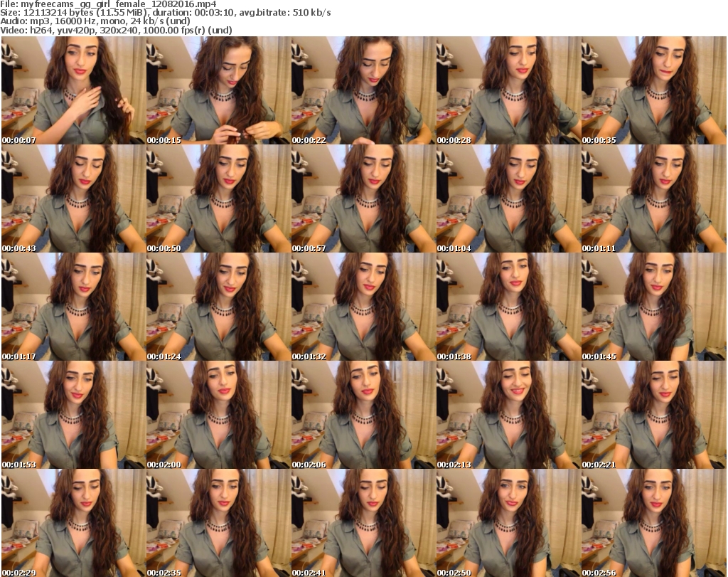Image resolution: width=728 pixels, height=577 pixels.
Task: Choose the thumbnail frame stamped 00:01:53
Action: (73, 415)
